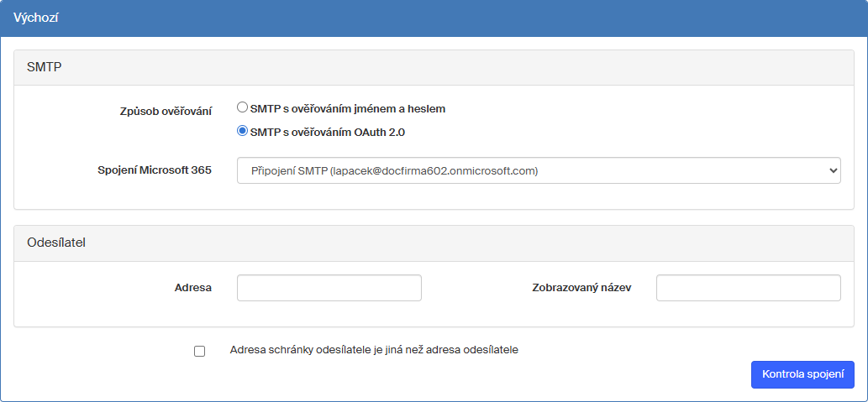Click the chevron arrow of the connection dropdown

click(833, 170)
